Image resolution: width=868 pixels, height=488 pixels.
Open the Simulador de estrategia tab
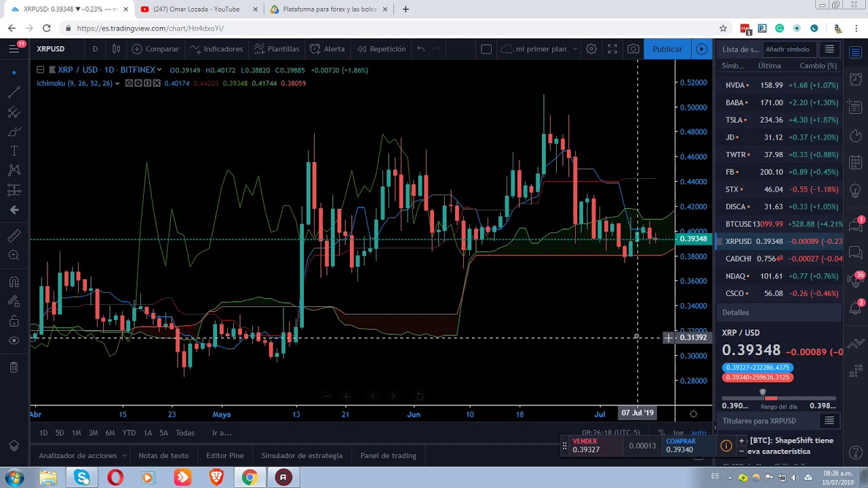click(x=302, y=455)
